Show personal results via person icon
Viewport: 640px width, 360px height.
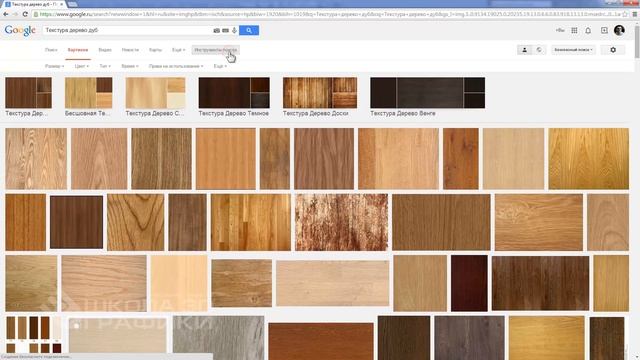point(524,50)
